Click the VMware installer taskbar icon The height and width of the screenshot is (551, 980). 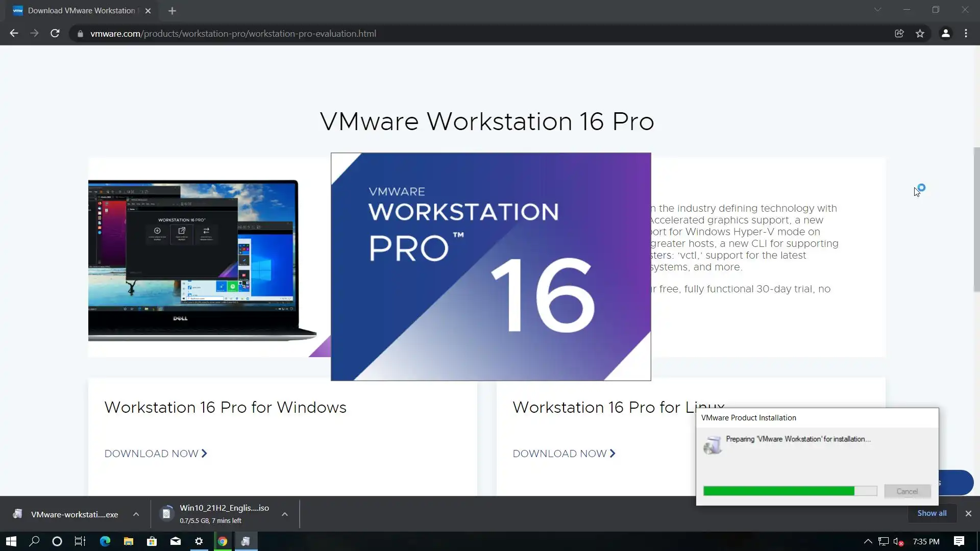tap(246, 541)
